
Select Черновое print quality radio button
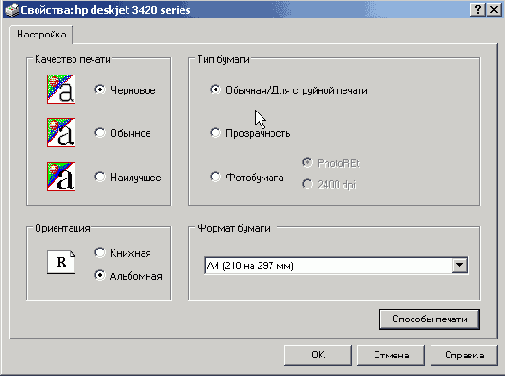tap(100, 90)
